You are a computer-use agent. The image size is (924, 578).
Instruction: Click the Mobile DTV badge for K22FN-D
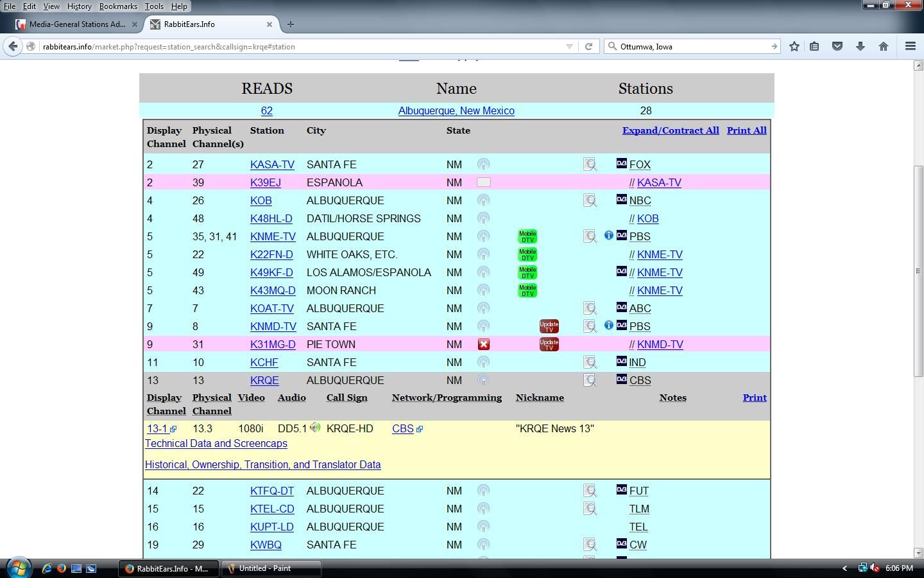[527, 254]
